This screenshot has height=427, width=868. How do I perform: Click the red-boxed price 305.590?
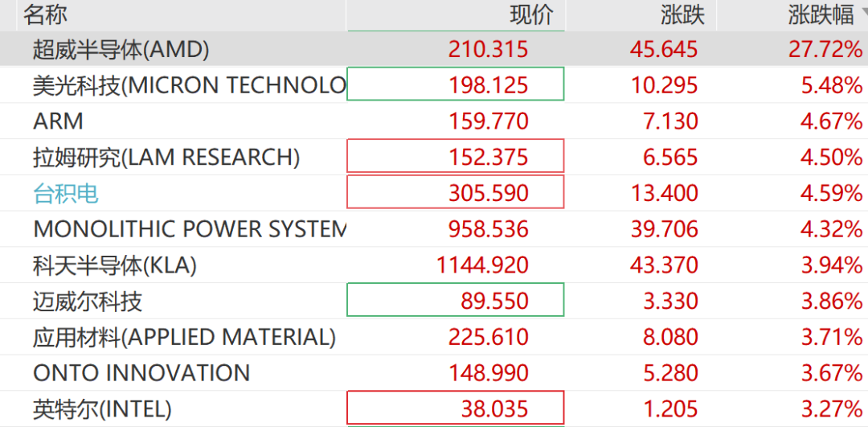[489, 193]
